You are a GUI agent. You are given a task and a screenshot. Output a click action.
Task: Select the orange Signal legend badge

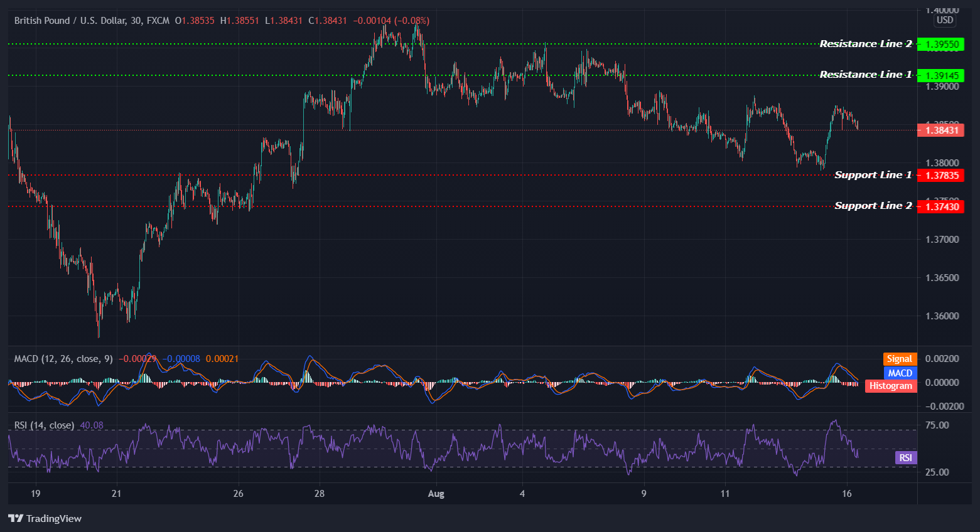pos(899,358)
